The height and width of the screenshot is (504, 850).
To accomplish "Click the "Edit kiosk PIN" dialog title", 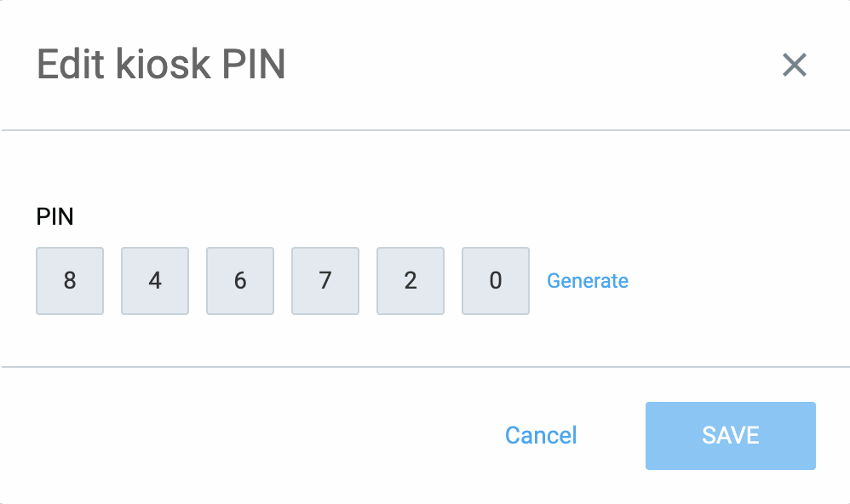I will click(x=161, y=65).
